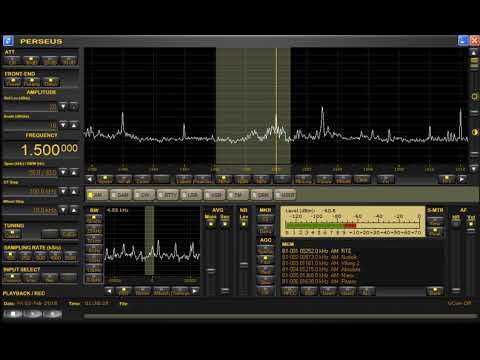Viewport: 480px width, 360px height.
Task: Click the right arrow on main spectrum toolbar
Action: 462,179
